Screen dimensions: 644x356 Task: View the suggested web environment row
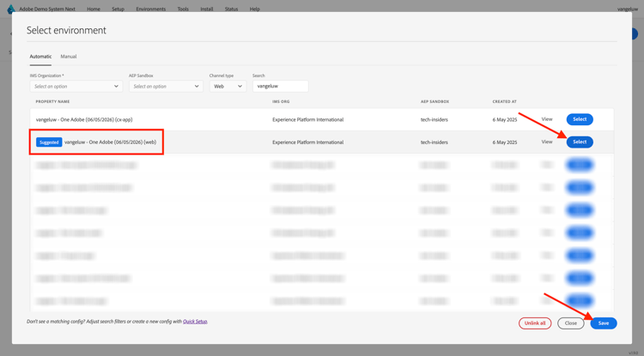point(547,142)
